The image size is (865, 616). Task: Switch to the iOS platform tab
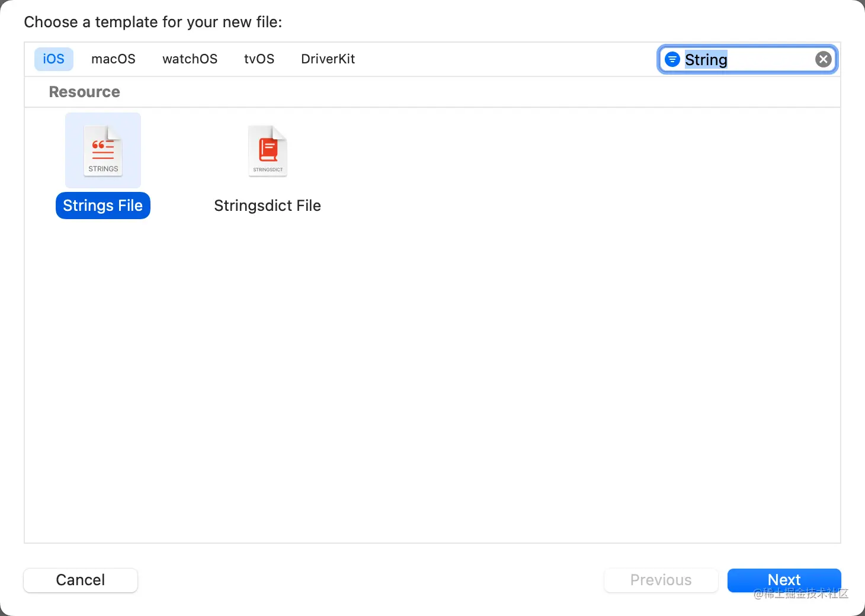click(53, 59)
